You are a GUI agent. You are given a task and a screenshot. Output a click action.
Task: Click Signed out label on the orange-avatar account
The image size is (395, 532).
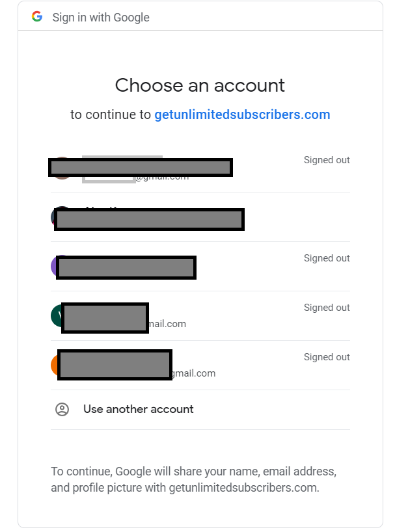pyautogui.click(x=327, y=357)
